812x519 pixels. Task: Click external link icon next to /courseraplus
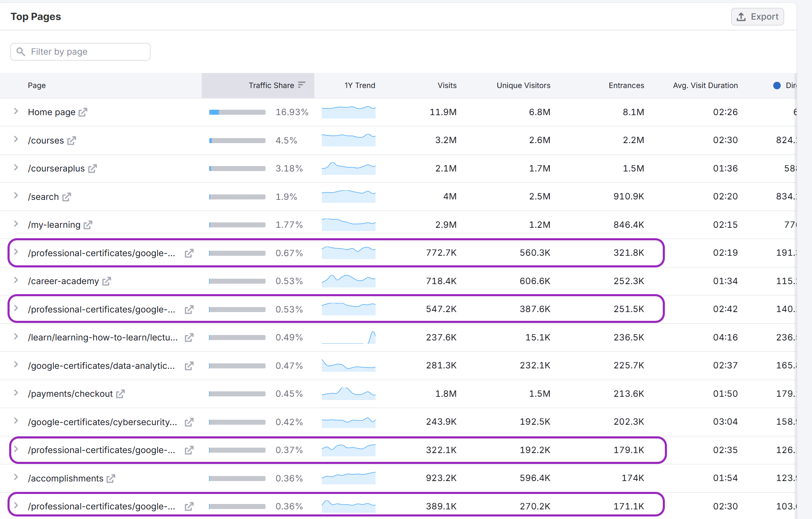(93, 169)
